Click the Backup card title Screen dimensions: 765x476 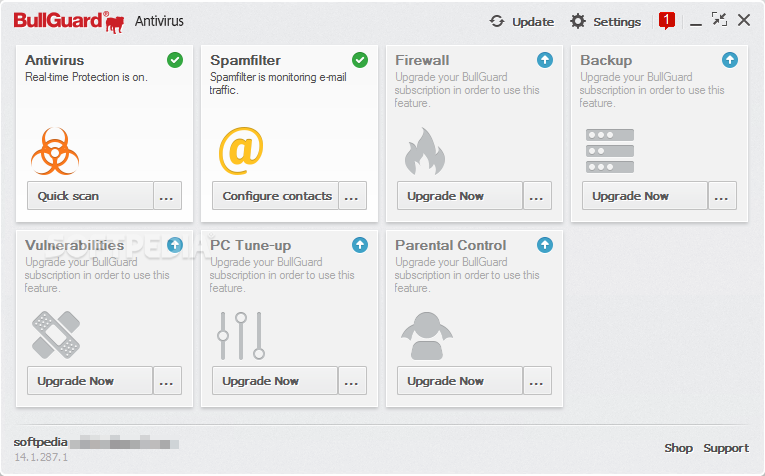coord(606,60)
